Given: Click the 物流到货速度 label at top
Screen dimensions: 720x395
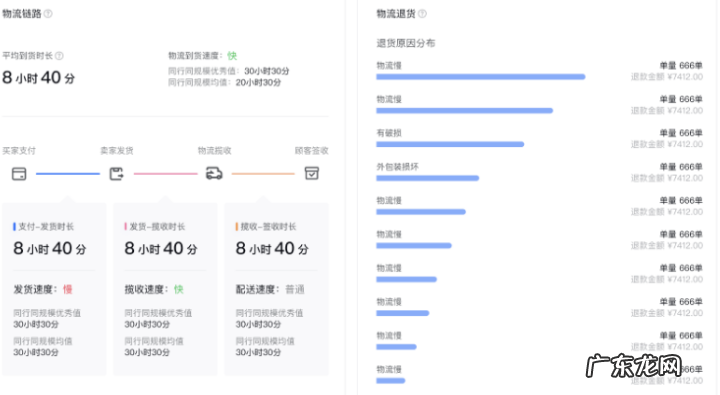Looking at the screenshot, I should click(195, 56).
